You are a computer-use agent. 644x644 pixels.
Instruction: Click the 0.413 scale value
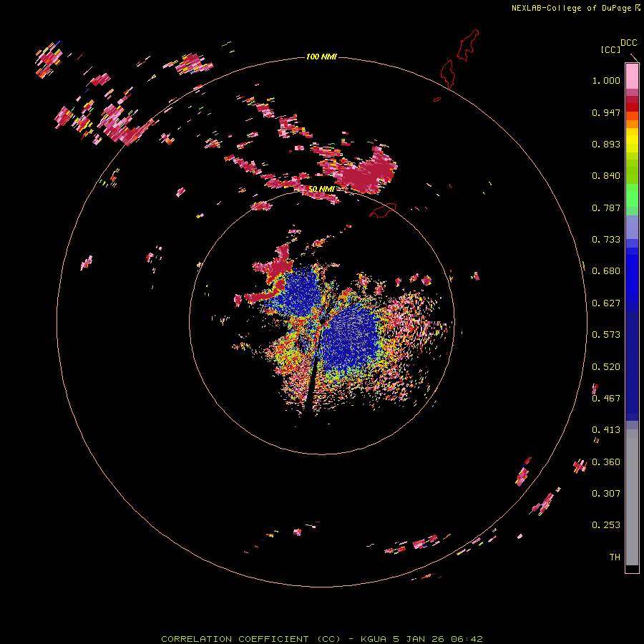pyautogui.click(x=606, y=430)
